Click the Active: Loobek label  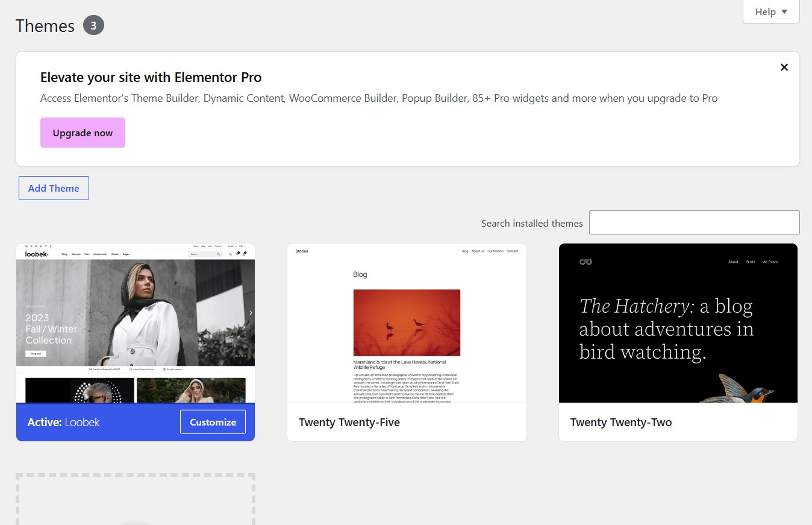coord(63,423)
